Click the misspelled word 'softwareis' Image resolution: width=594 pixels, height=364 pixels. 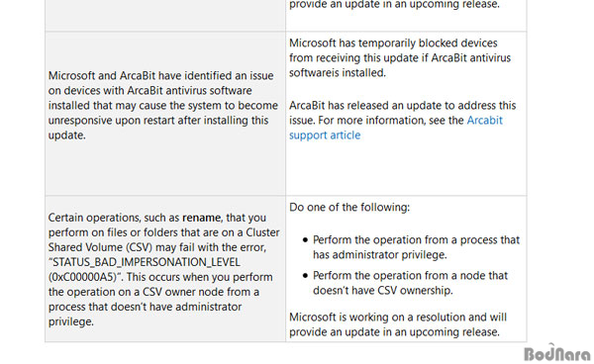pyautogui.click(x=310, y=72)
